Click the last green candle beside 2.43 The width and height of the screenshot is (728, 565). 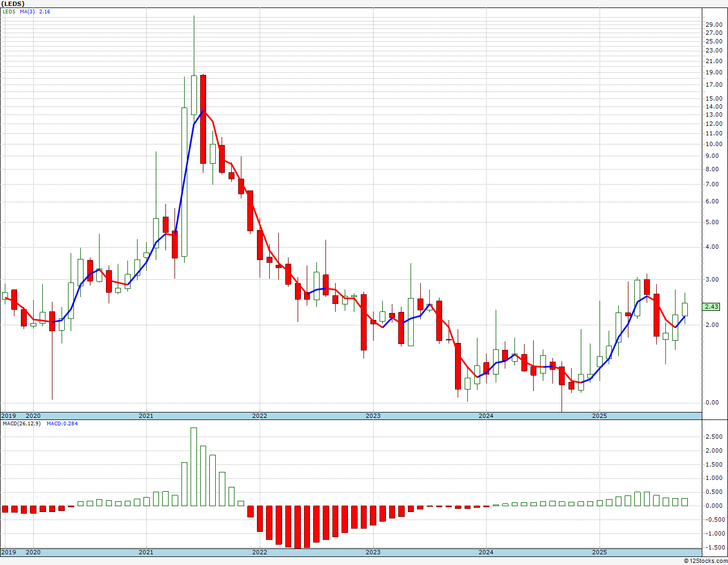point(685,309)
